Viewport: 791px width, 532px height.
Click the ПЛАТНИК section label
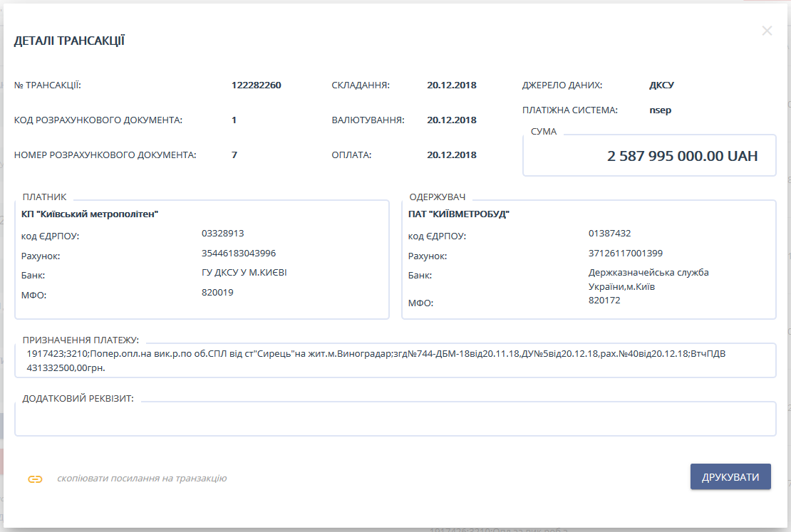click(x=44, y=197)
